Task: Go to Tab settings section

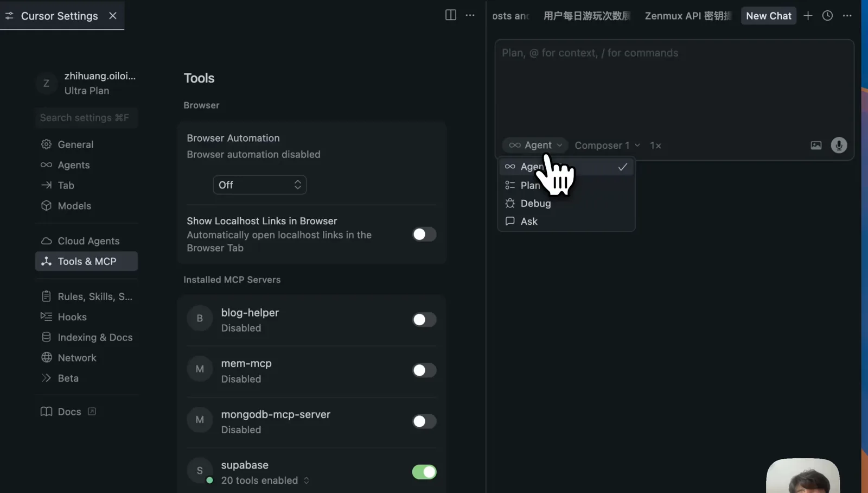Action: [x=86, y=185]
